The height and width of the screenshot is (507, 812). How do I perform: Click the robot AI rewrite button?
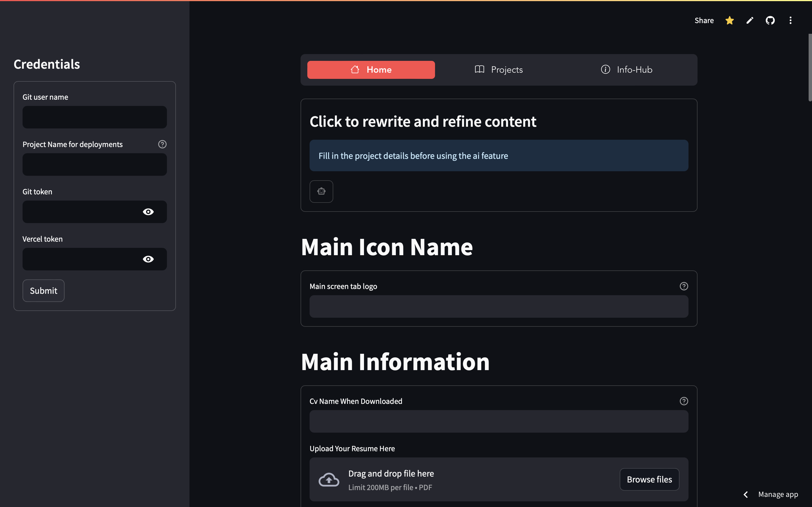coord(321,192)
